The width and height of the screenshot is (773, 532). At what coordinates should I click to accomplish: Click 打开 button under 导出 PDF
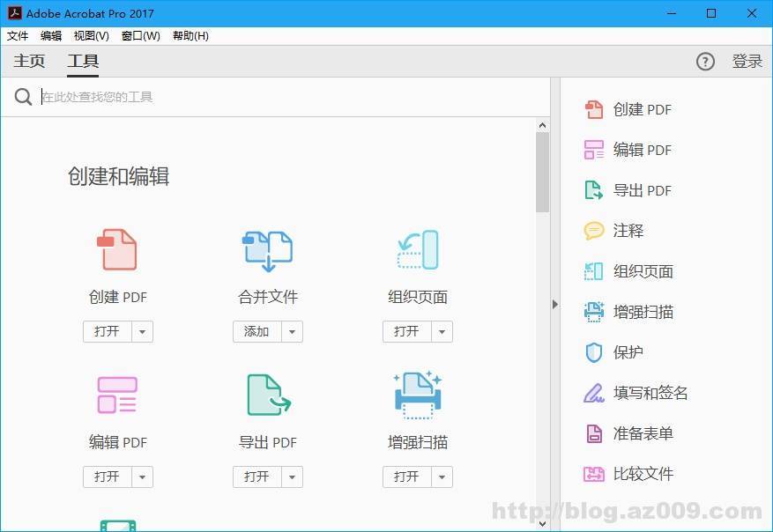256,477
